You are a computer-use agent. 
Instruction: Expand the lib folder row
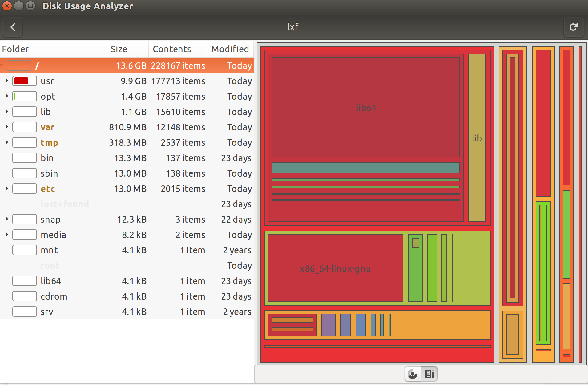tap(6, 112)
